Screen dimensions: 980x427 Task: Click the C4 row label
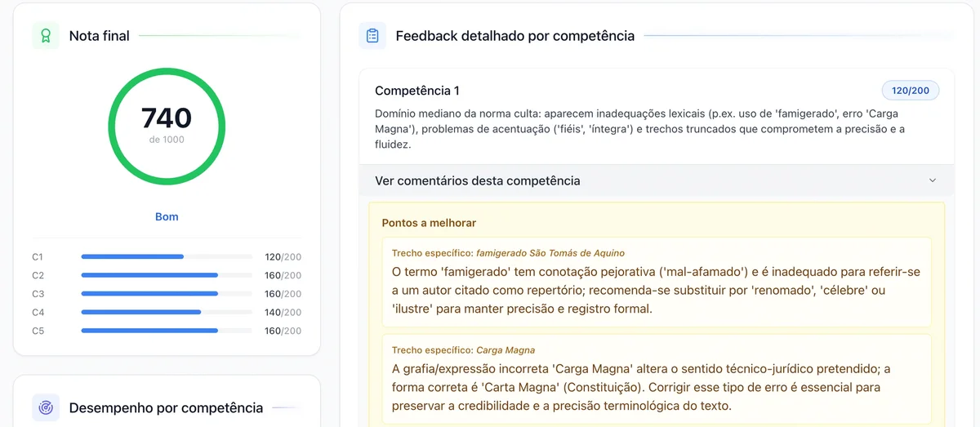pos(38,312)
